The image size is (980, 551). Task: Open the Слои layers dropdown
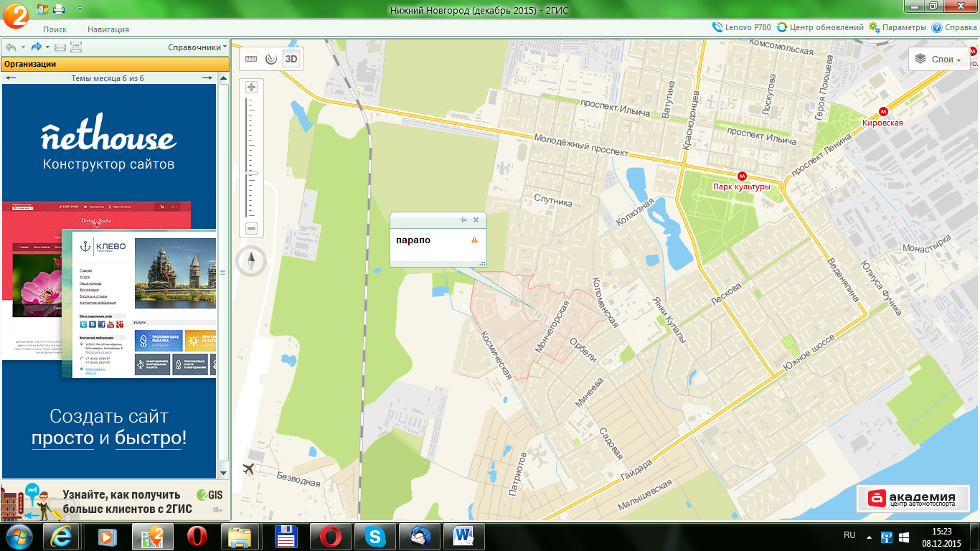[938, 60]
